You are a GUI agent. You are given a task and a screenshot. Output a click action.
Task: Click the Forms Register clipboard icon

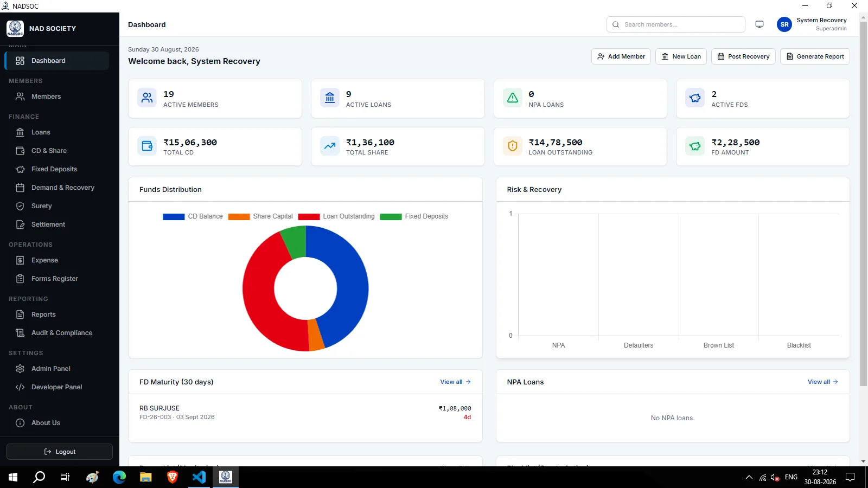(20, 279)
